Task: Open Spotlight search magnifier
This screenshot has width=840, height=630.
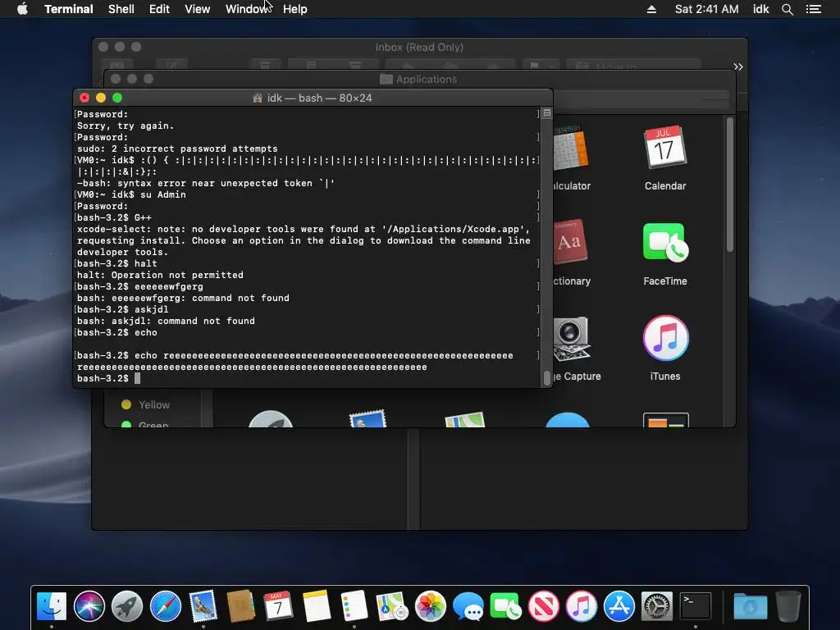Action: coord(787,9)
